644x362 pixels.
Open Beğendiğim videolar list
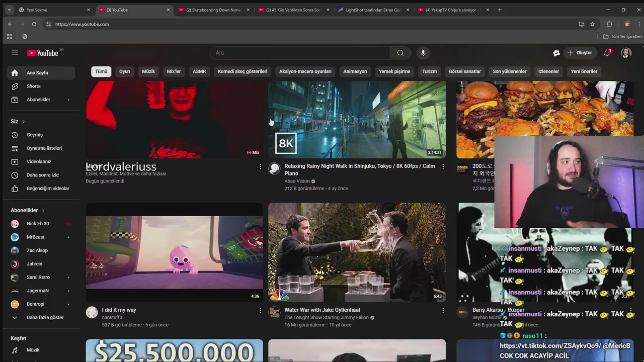coord(41,189)
